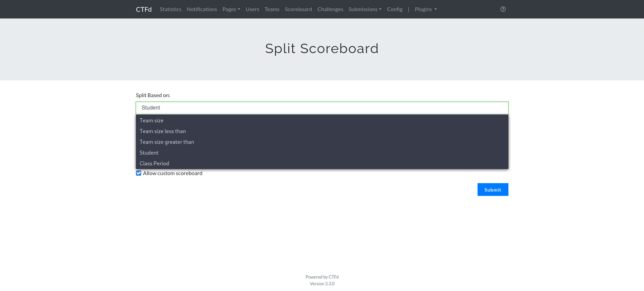Open Scoreboard in navbar
The width and height of the screenshot is (644, 291).
pyautogui.click(x=298, y=9)
